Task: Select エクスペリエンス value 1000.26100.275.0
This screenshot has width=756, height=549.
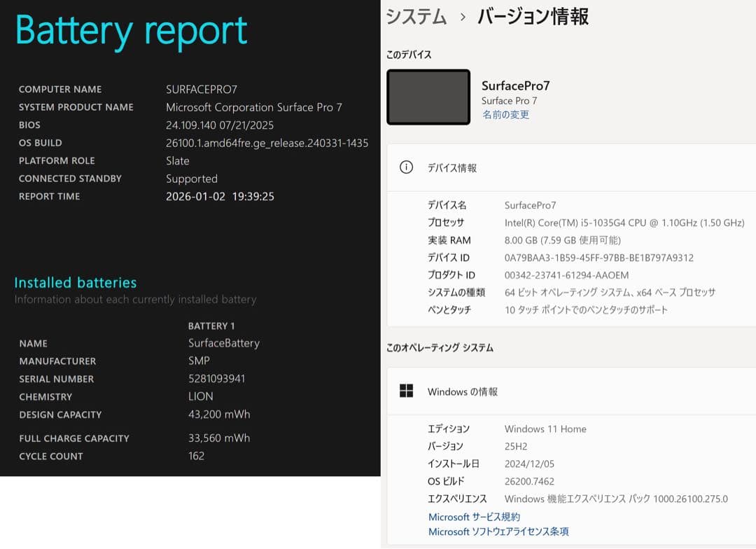Action: click(616, 499)
